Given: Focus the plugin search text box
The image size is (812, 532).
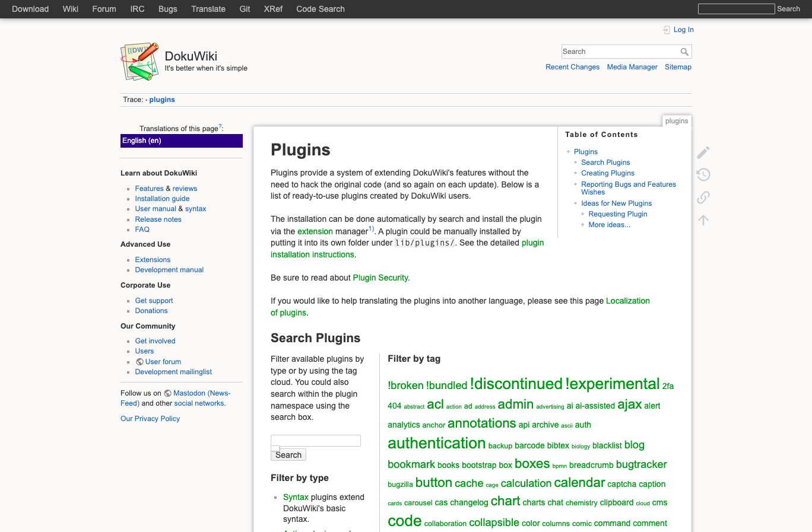Looking at the screenshot, I should click(x=316, y=441).
